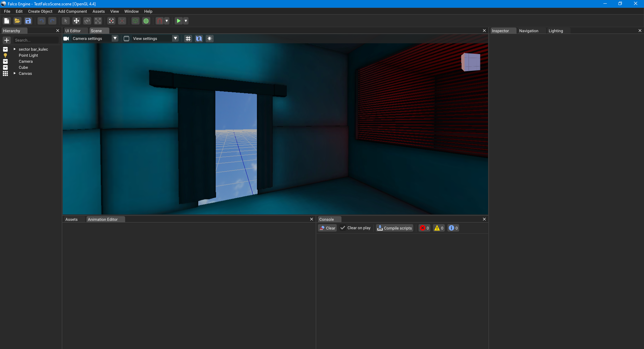Click the plus icon in the Hierarchy panel
Image resolution: width=644 pixels, height=349 pixels.
[x=7, y=40]
